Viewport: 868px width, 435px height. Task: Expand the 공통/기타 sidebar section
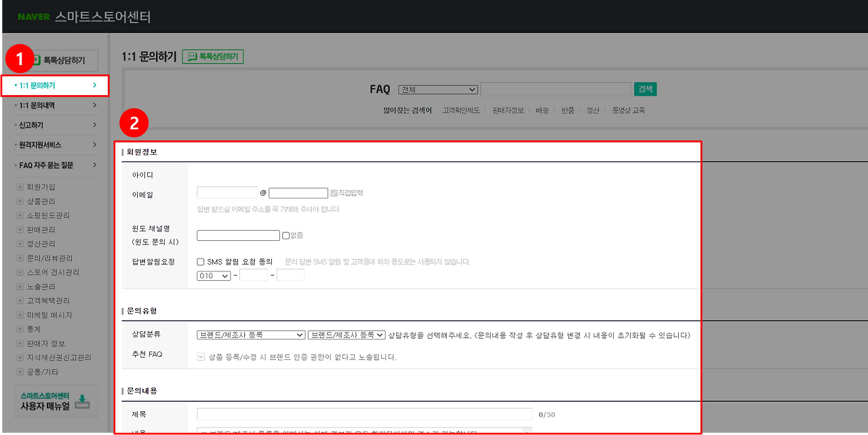38,371
